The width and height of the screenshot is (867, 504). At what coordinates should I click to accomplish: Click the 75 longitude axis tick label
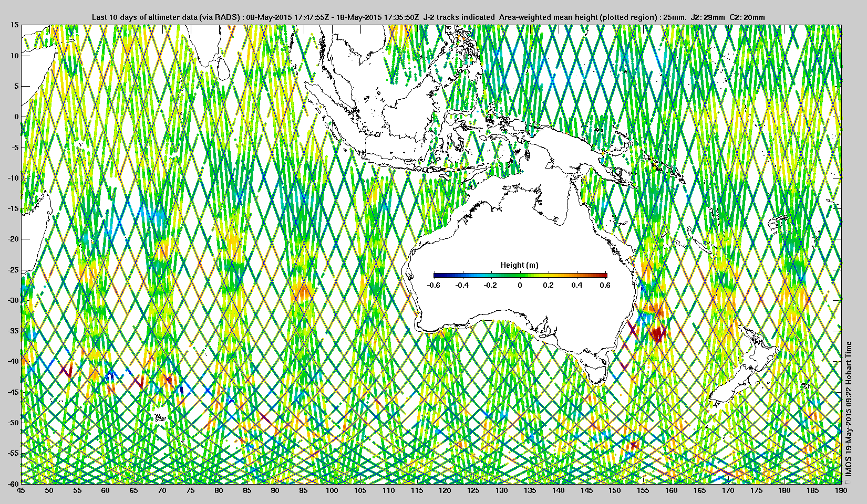[x=190, y=490]
